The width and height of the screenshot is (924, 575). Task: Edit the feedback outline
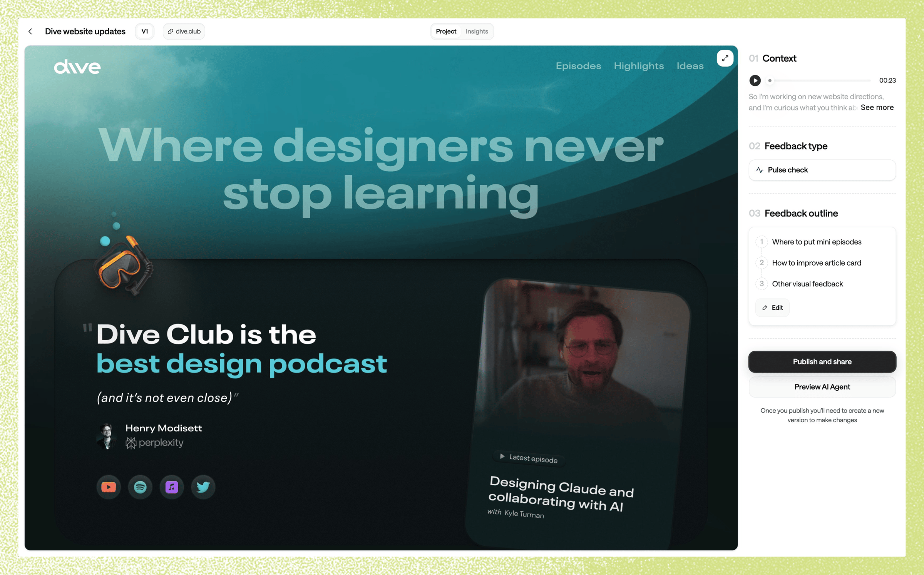[x=772, y=308]
